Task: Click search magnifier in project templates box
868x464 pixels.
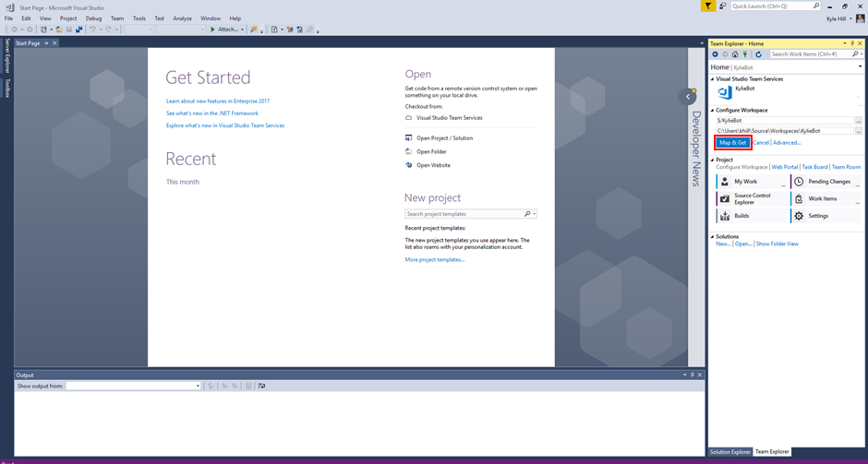Action: point(527,214)
